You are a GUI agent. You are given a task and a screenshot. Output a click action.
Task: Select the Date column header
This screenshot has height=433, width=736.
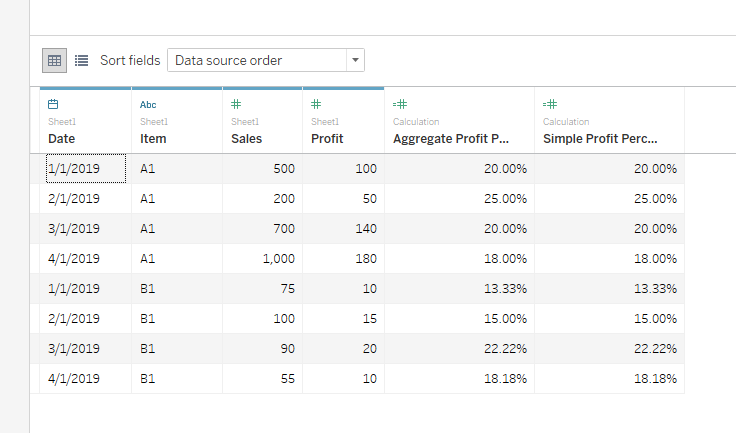(x=62, y=139)
